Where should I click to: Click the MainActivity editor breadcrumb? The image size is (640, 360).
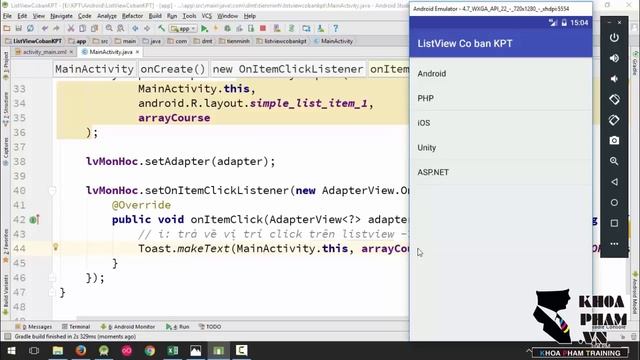click(x=94, y=69)
